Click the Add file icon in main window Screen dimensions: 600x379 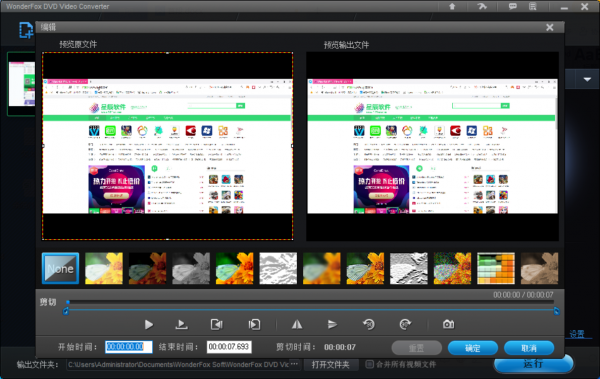(x=26, y=30)
